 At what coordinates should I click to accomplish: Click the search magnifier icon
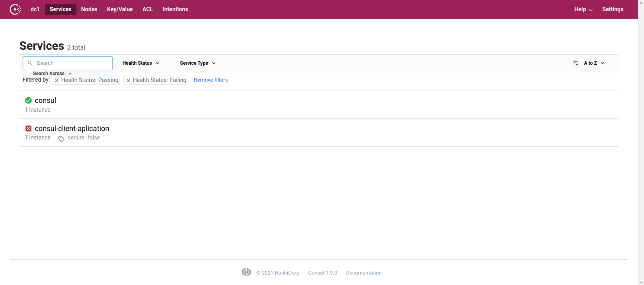point(30,63)
